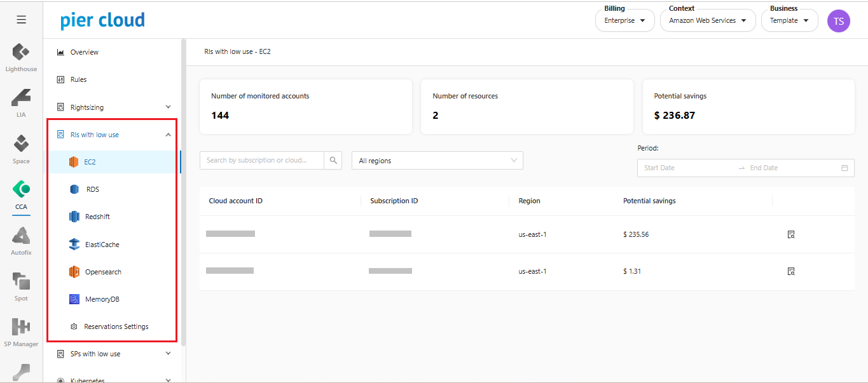Open the Context Amazon Web Services dropdown

(x=707, y=21)
